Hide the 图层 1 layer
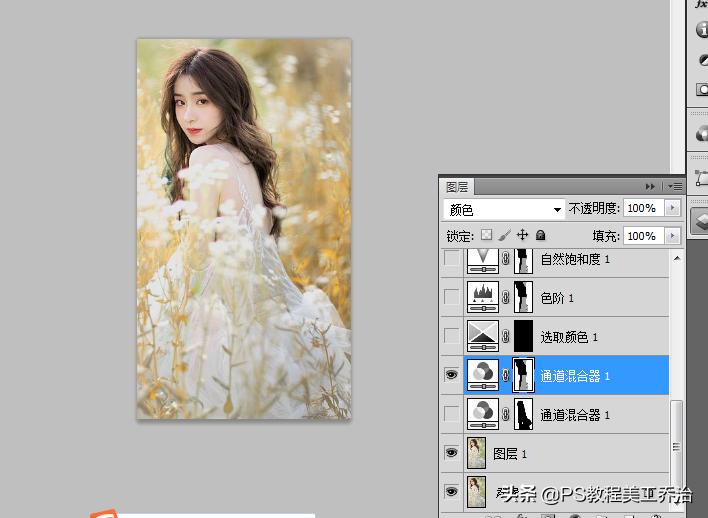Viewport: 708px width, 518px height. click(452, 453)
